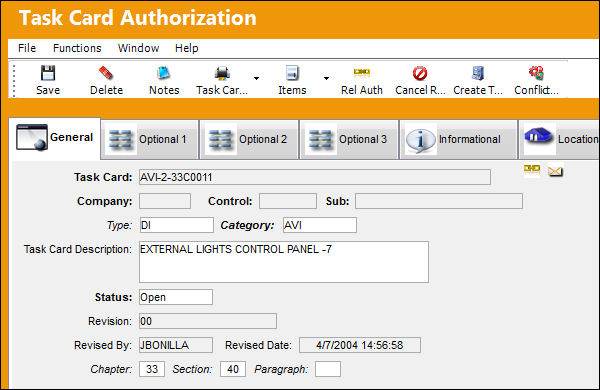This screenshot has height=390, width=600.
Task: Click the Task Card printer icon
Action: [222, 73]
